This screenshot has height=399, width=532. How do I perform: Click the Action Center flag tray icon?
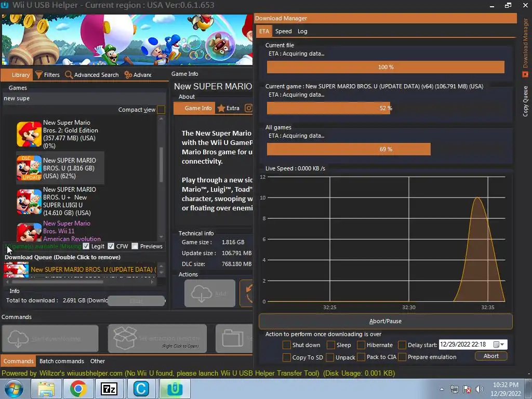[467, 389]
